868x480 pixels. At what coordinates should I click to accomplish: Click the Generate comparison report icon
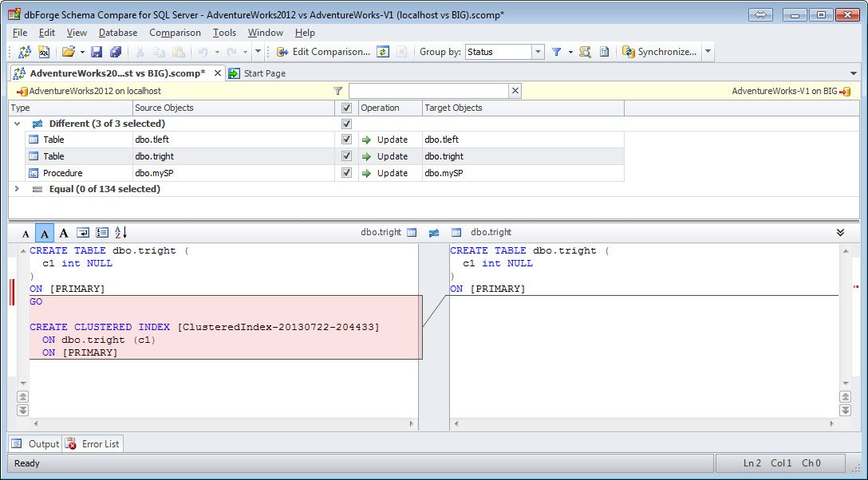pyautogui.click(x=605, y=52)
